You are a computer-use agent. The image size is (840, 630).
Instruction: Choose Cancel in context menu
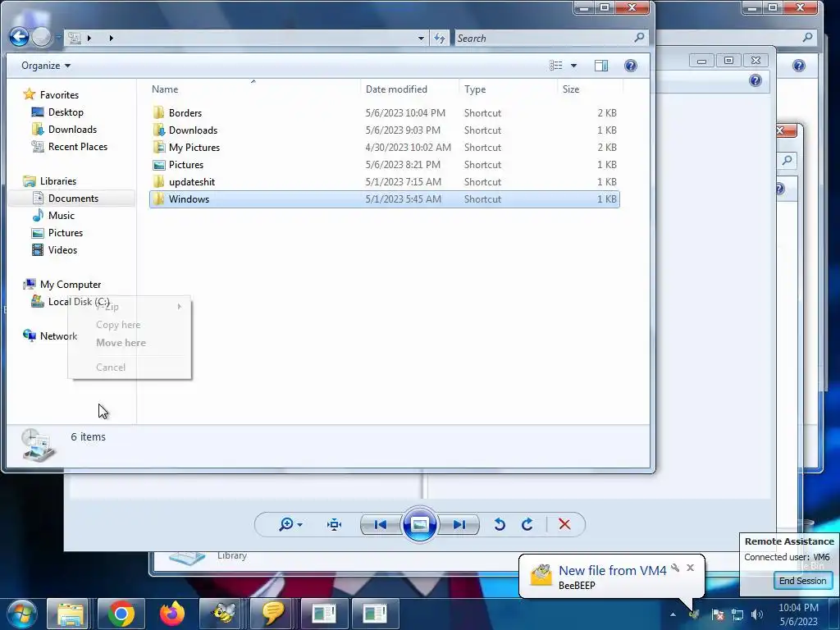point(129,367)
